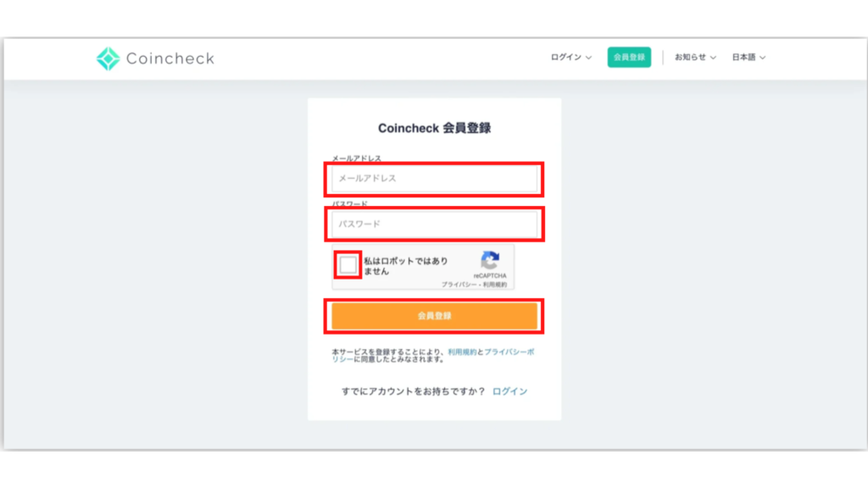
Task: Focus the メールアドレス input field
Action: coord(435,178)
